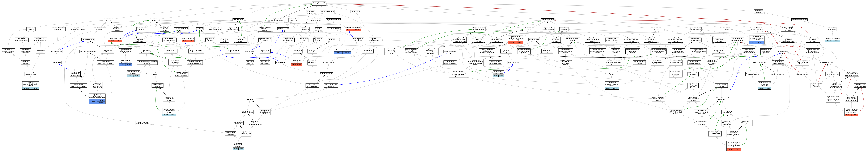Click the 'cellular pigmentation' node

(x=353, y=28)
